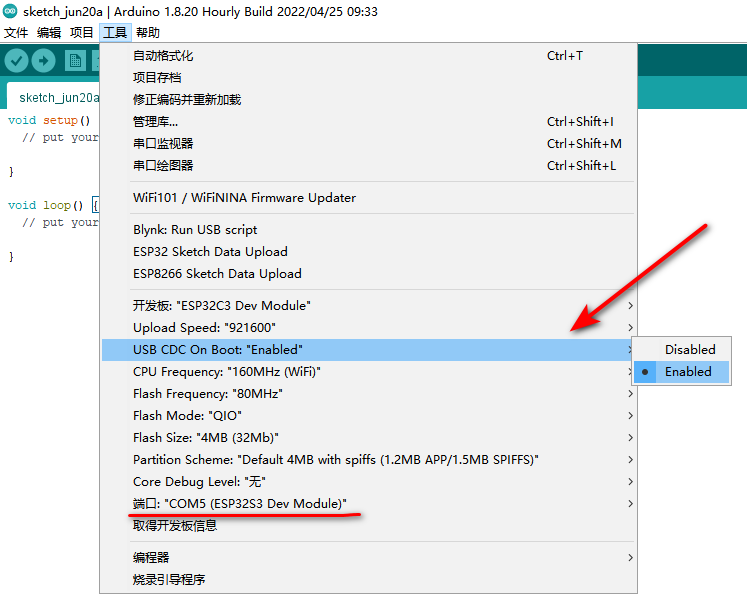747x609 pixels.
Task: Expand Partition Scheme submenu
Action: click(x=369, y=459)
